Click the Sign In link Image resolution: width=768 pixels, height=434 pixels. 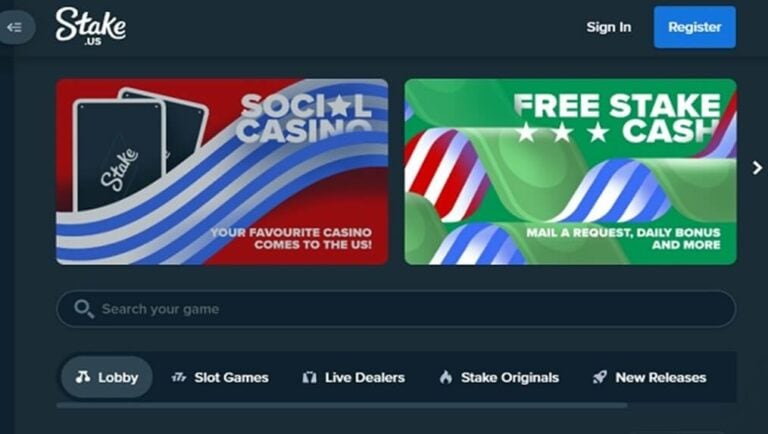pyautogui.click(x=609, y=27)
